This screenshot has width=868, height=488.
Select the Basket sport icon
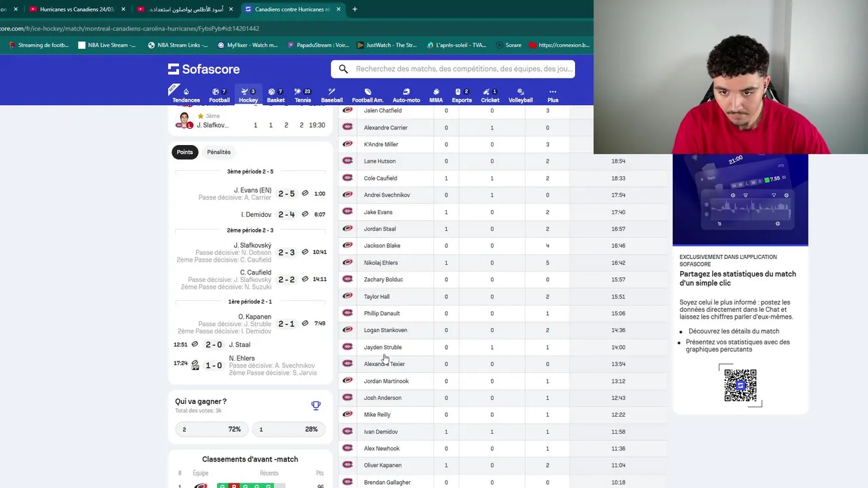(275, 96)
